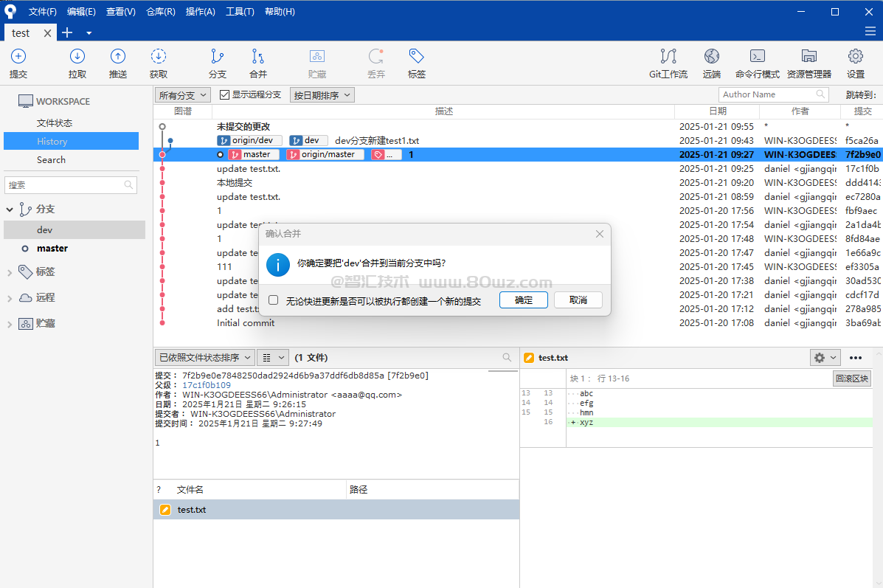Open the 操作(A) menu

tap(201, 12)
